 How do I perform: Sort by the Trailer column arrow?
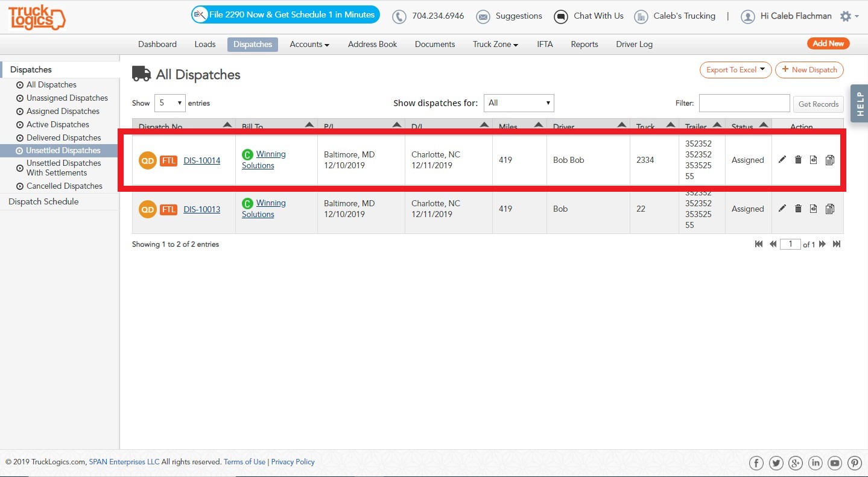click(x=717, y=125)
